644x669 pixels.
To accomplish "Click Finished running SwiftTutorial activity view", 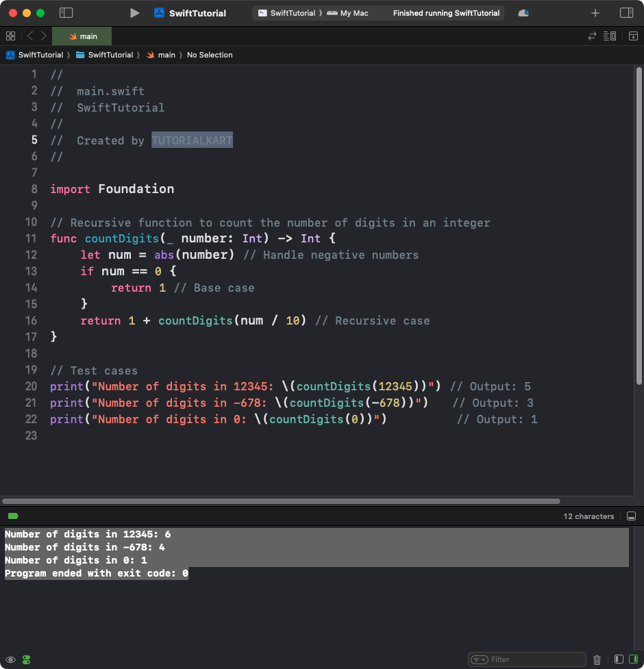I will (x=446, y=12).
